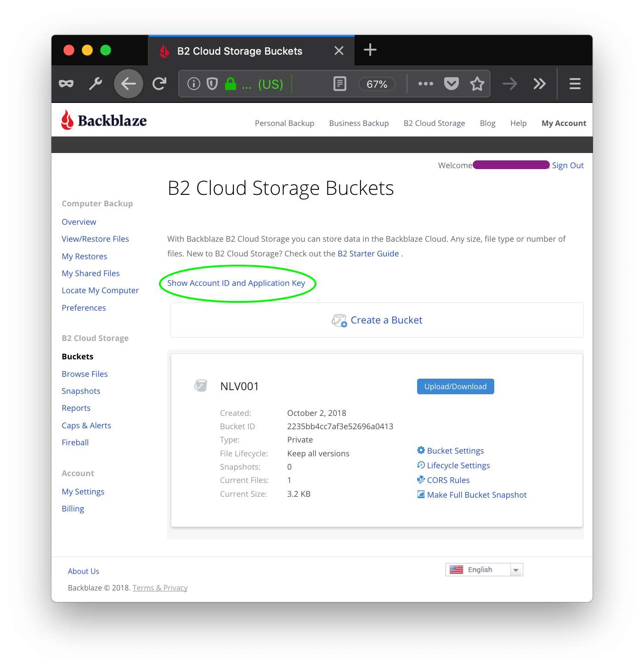Open the Lifecycle Settings link
644x670 pixels.
[x=458, y=466]
